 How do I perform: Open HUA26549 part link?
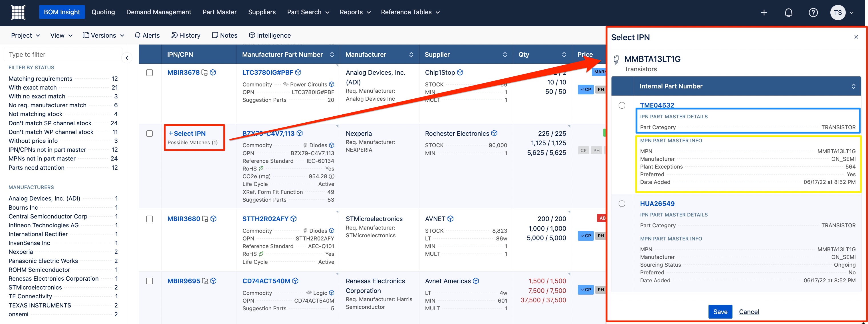[x=657, y=203]
